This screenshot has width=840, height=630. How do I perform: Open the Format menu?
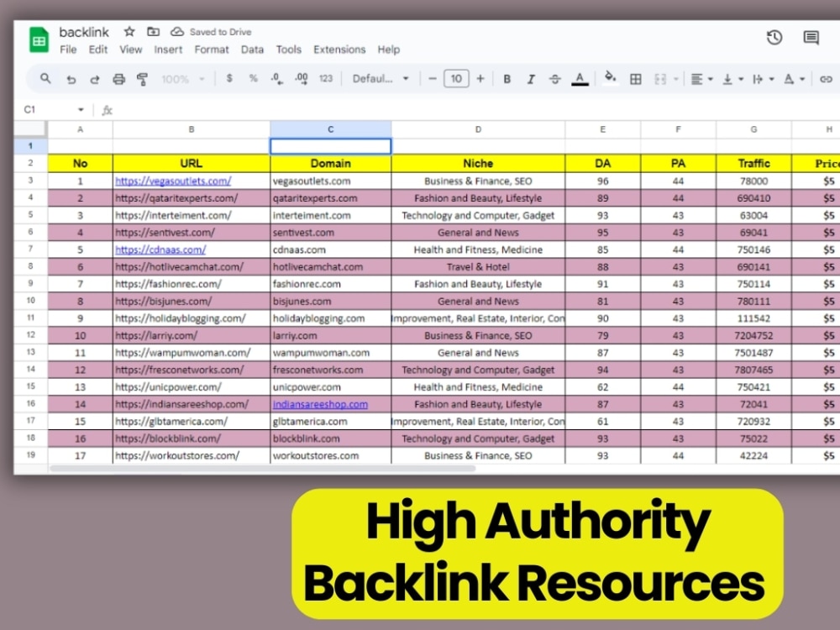(x=212, y=50)
